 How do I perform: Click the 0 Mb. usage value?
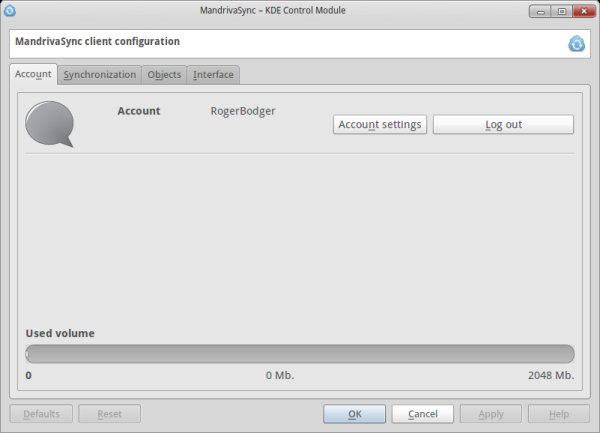280,375
